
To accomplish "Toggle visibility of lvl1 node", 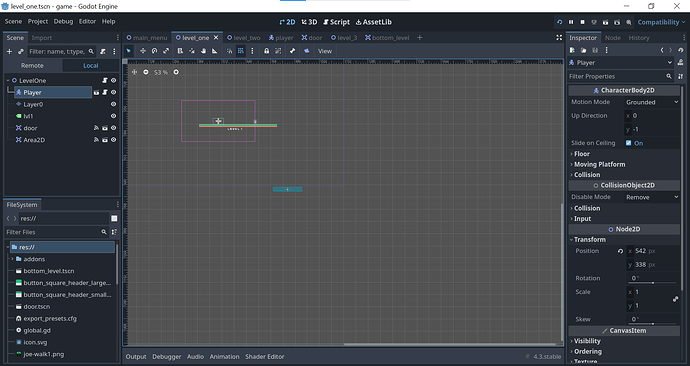I will click(113, 116).
